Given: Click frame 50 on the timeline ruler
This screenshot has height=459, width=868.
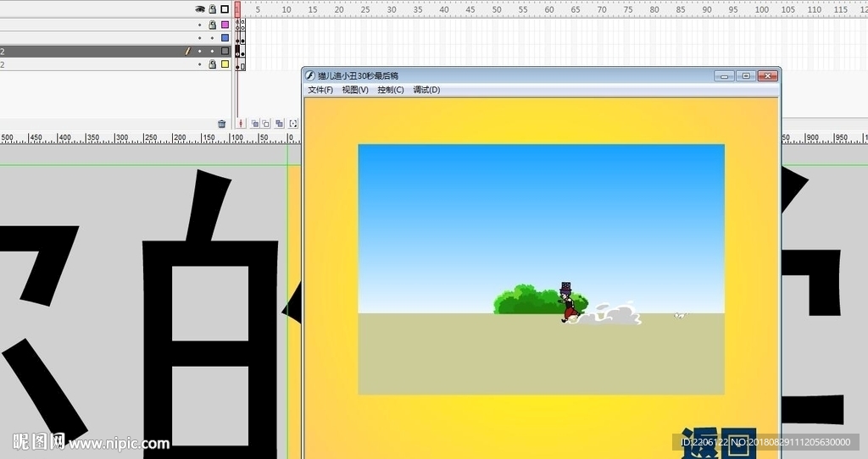Looking at the screenshot, I should click(497, 9).
